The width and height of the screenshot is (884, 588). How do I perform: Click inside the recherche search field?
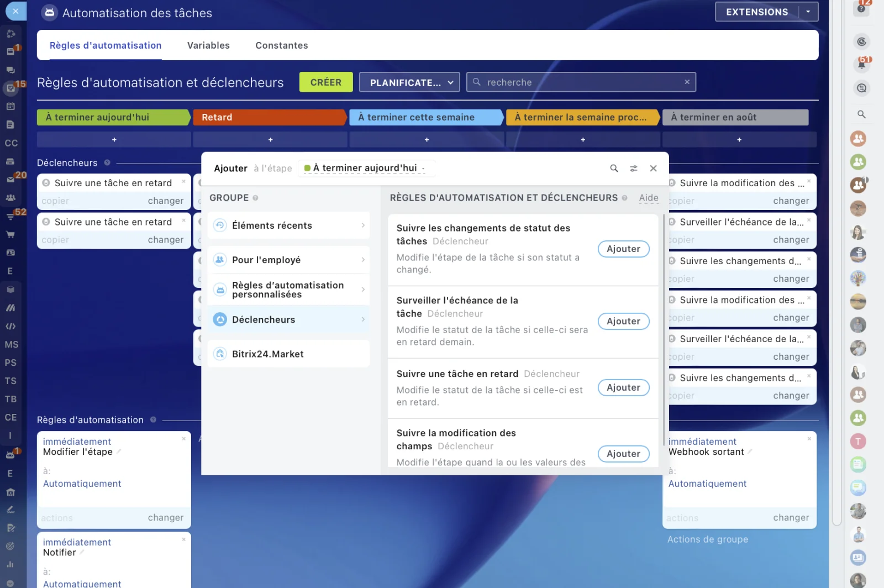(x=581, y=82)
